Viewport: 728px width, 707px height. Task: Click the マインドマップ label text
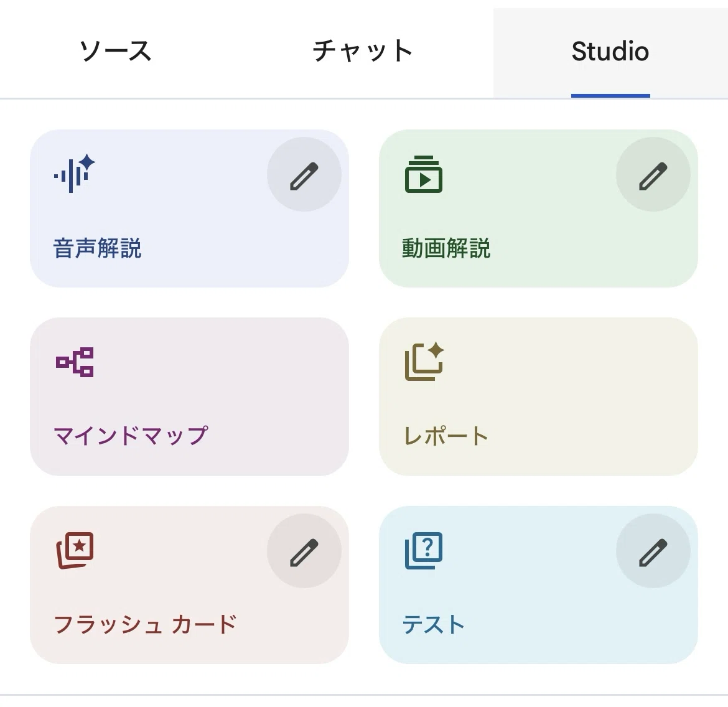(x=131, y=436)
